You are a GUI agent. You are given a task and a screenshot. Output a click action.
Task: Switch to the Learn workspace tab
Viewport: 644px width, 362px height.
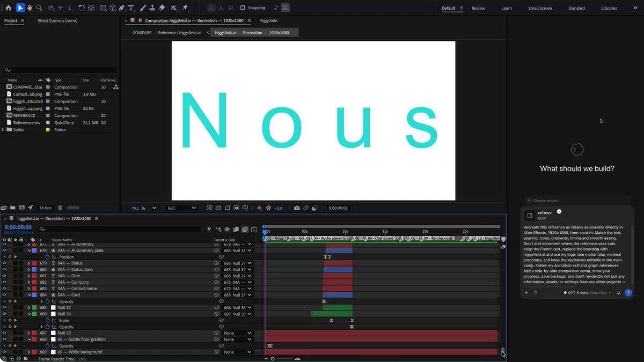point(507,8)
